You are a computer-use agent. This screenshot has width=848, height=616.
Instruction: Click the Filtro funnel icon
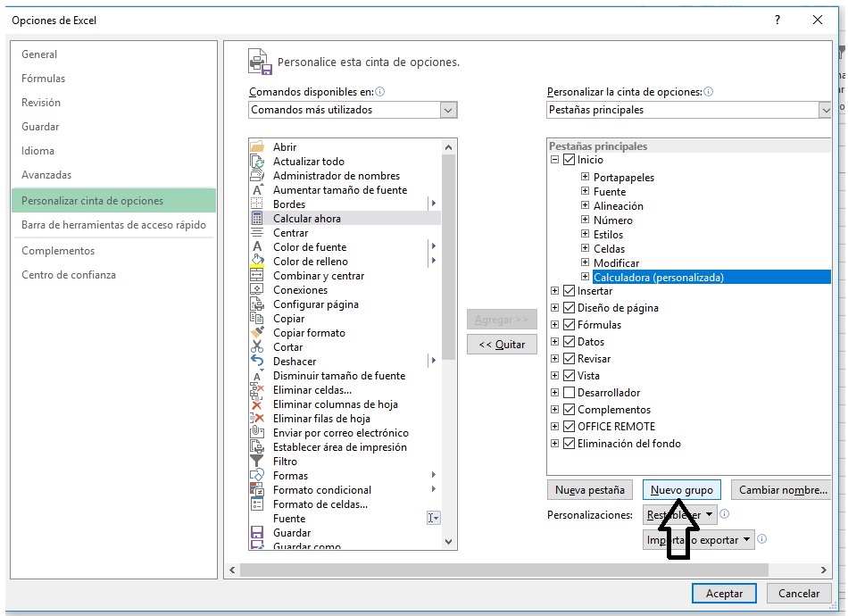pyautogui.click(x=257, y=462)
